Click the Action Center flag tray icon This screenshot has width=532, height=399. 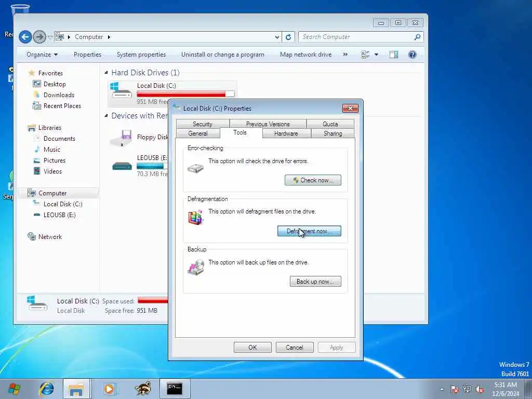454,389
